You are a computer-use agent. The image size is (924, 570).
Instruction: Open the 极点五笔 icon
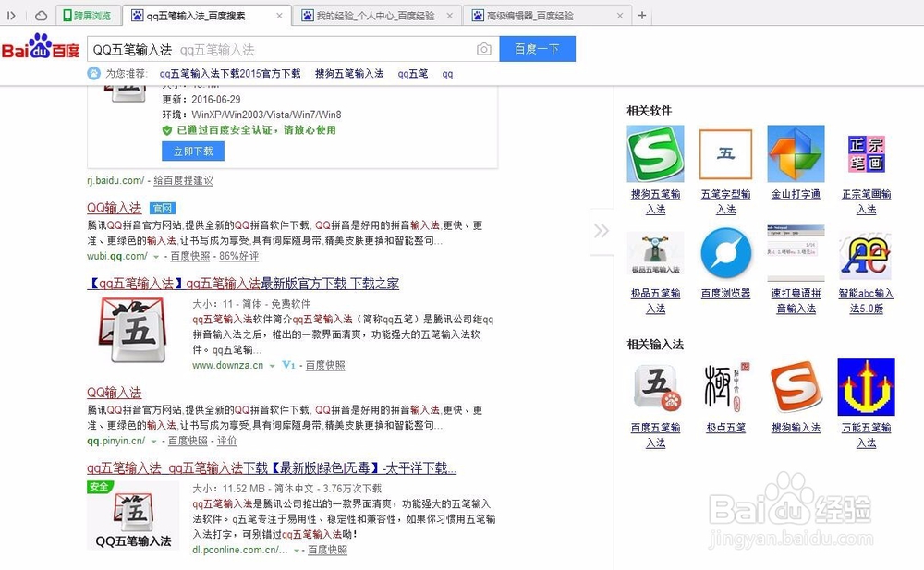pyautogui.click(x=726, y=387)
